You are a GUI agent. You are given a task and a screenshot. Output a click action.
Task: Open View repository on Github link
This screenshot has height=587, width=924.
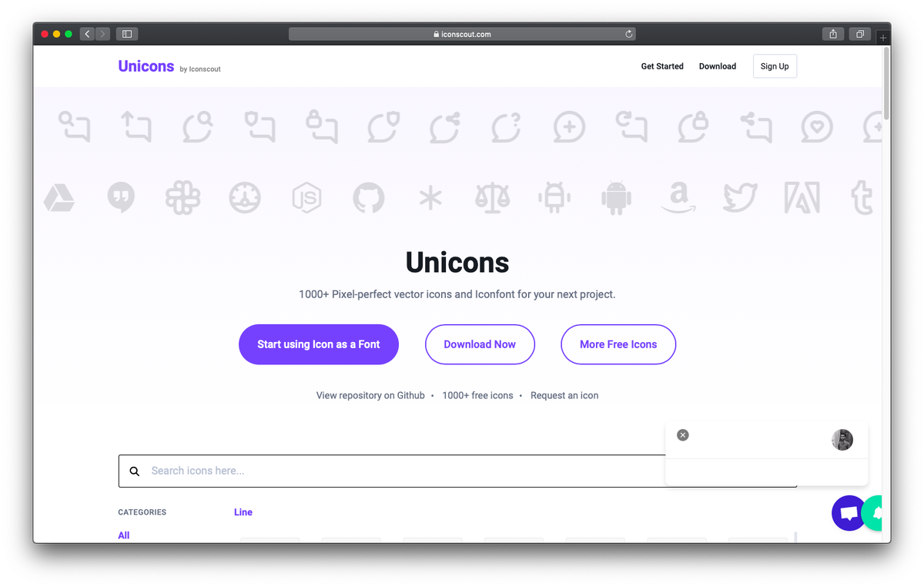370,395
